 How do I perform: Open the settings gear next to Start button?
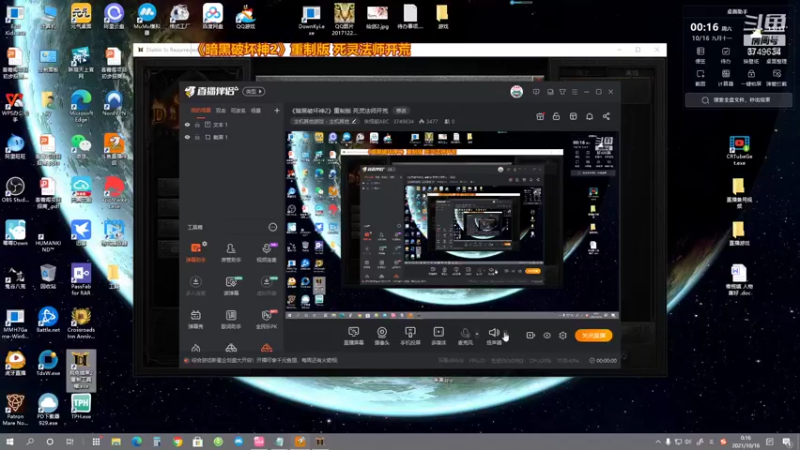(563, 335)
